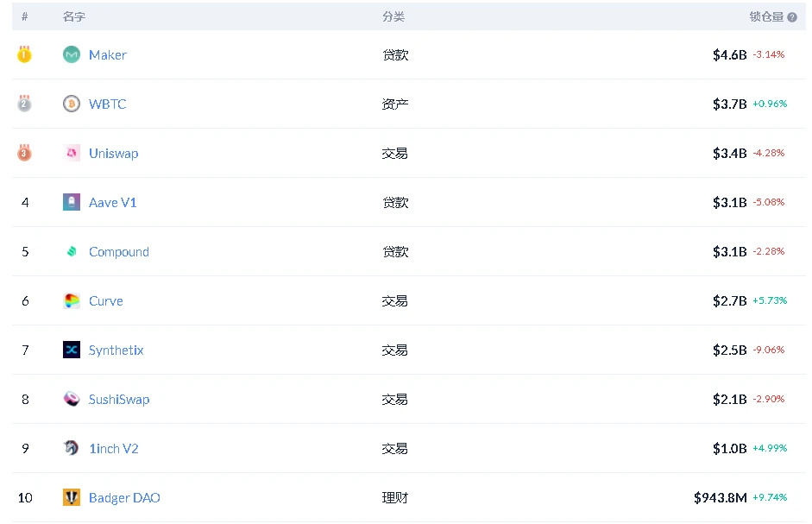812x524 pixels.
Task: Click the Uniswap unicorn logo icon
Action: pos(72,153)
